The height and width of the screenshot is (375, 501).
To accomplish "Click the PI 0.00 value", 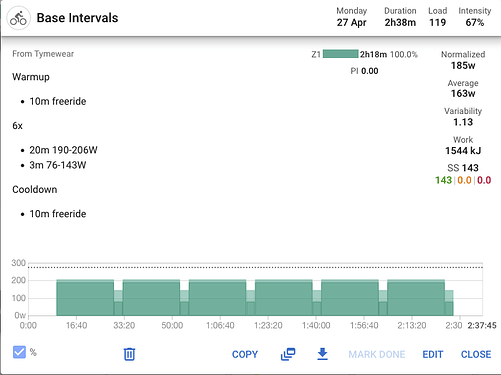I will (x=364, y=71).
